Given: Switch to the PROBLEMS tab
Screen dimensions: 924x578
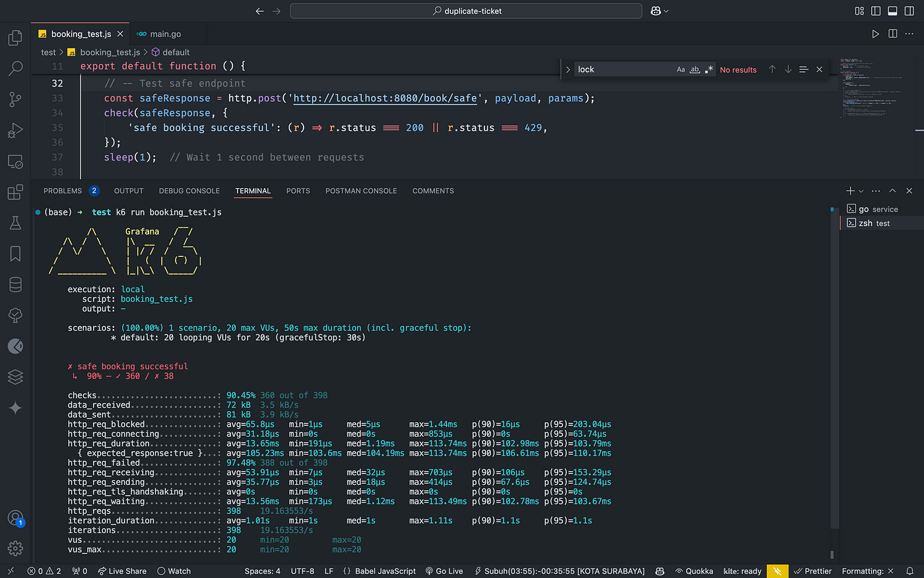Looking at the screenshot, I should [x=71, y=191].
